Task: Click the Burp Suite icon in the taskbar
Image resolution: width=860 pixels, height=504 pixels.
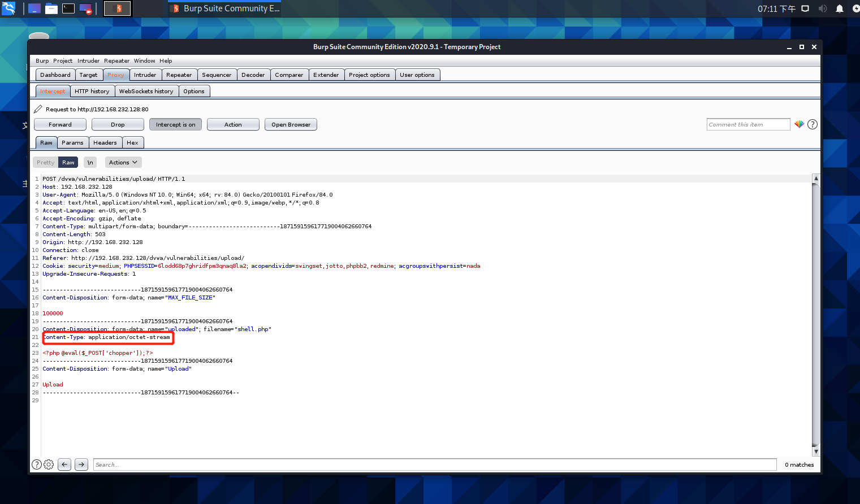Action: (118, 8)
